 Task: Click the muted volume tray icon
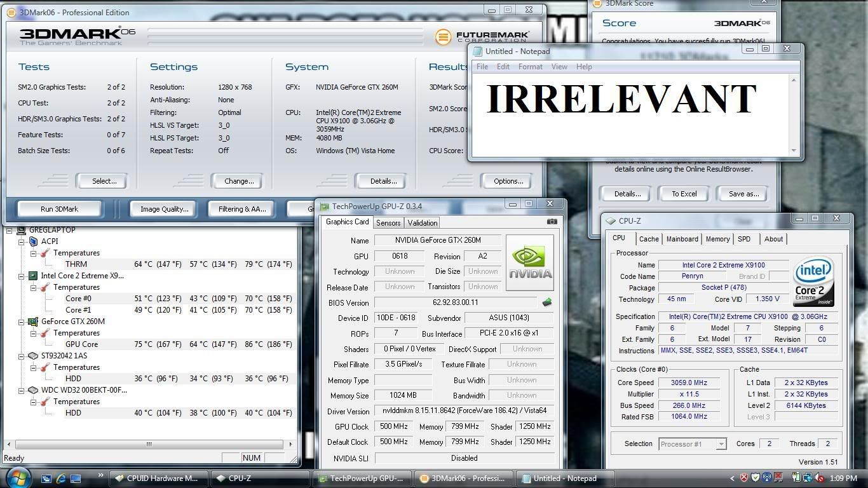820,478
